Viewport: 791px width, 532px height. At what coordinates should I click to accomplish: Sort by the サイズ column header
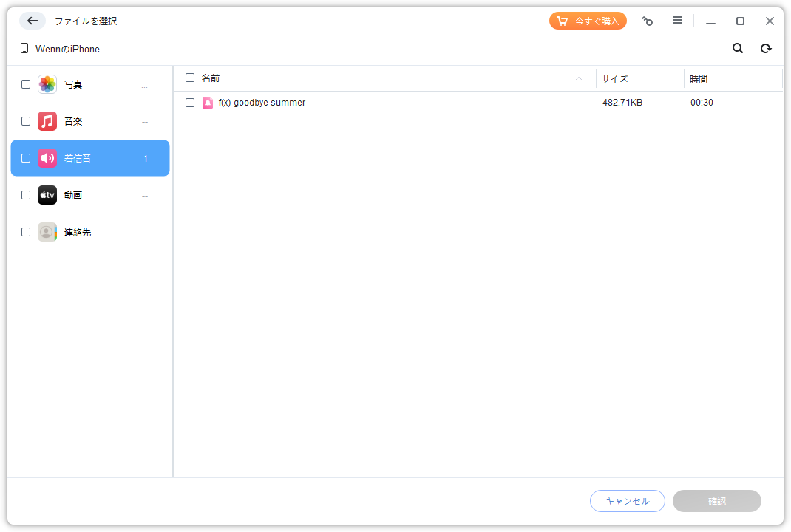point(615,78)
